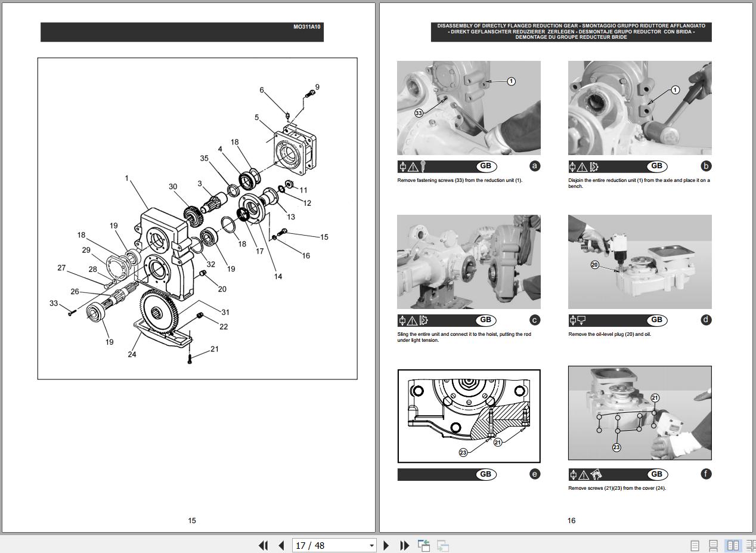Click part label 9 in exploded diagram
Image resolution: width=756 pixels, height=553 pixels.
pyautogui.click(x=317, y=87)
